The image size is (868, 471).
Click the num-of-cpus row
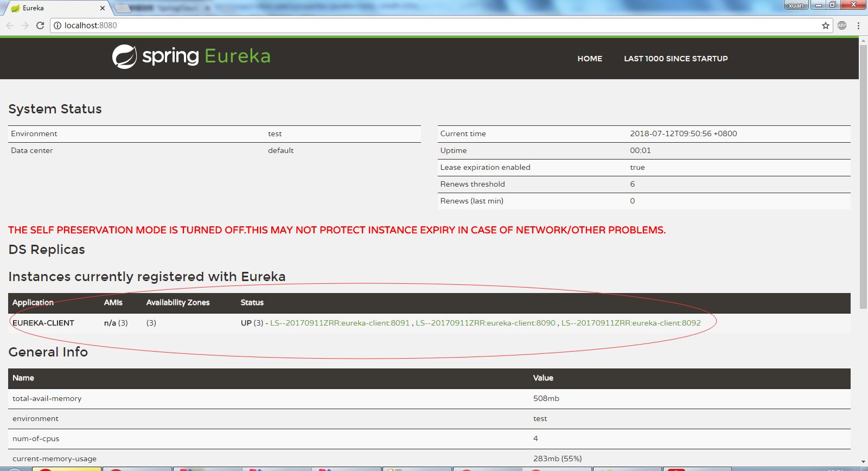click(x=429, y=438)
